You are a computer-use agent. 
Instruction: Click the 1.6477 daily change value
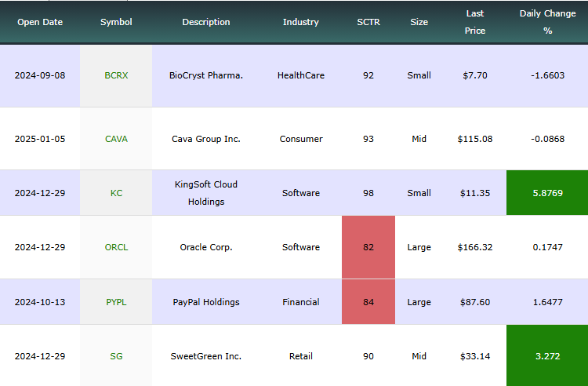(547, 302)
